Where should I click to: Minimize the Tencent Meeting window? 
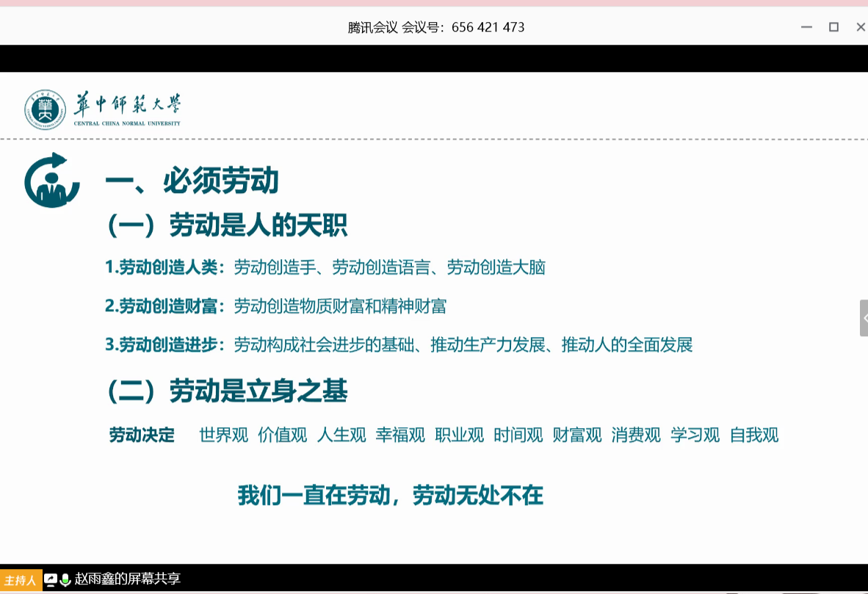tap(807, 27)
